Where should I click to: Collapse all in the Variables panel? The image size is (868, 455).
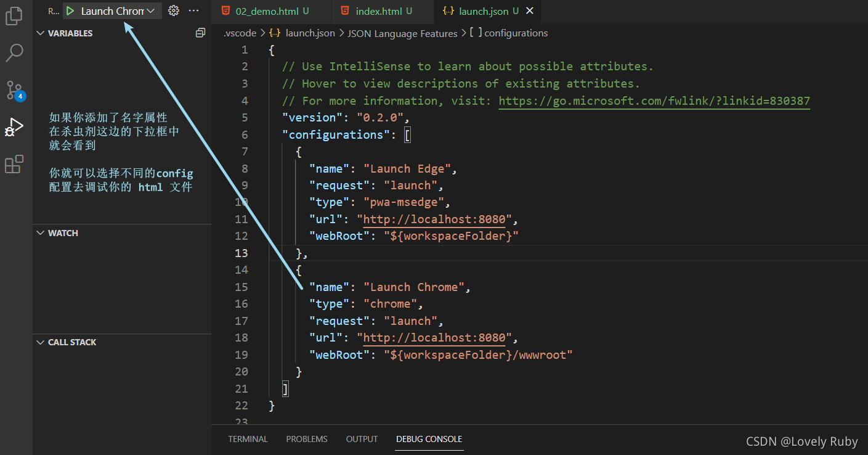tap(200, 33)
